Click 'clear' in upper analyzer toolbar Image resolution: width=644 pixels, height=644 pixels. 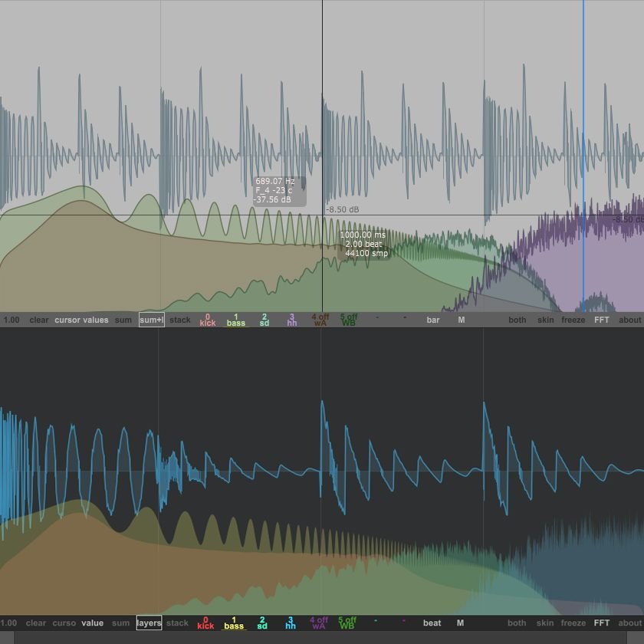[38, 320]
